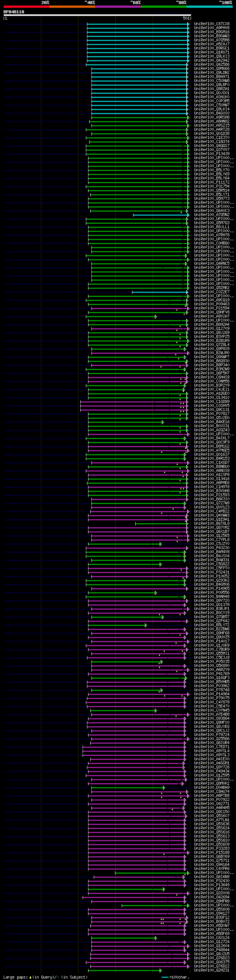The width and height of the screenshot is (236, 980).
Task: Click UniRef100_A2QZ43 label
Action: [212, 430]
